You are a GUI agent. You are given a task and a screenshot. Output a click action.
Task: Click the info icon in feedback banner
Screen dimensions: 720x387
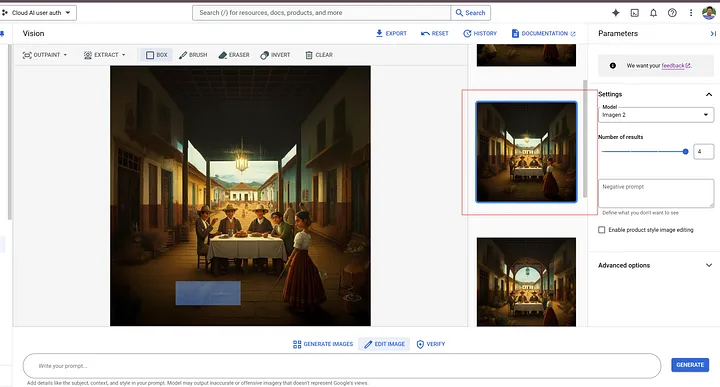point(613,66)
